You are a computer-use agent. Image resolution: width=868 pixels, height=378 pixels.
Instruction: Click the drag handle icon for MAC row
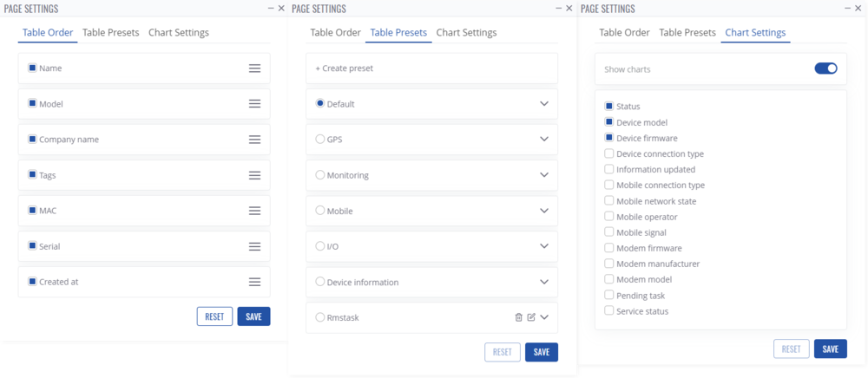pyautogui.click(x=254, y=211)
